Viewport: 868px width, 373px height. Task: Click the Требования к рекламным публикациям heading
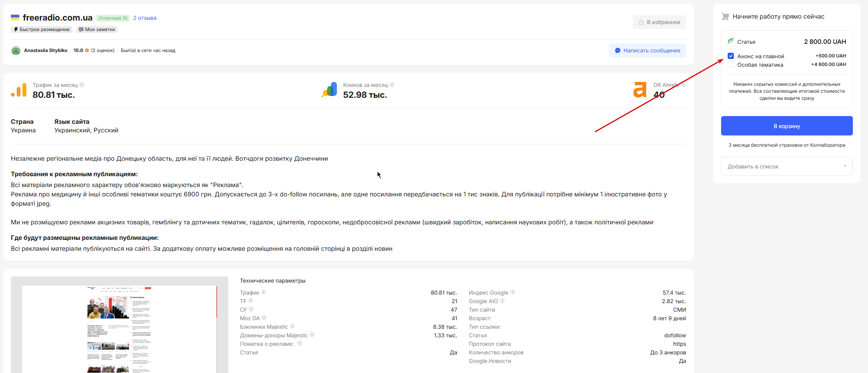click(74, 174)
